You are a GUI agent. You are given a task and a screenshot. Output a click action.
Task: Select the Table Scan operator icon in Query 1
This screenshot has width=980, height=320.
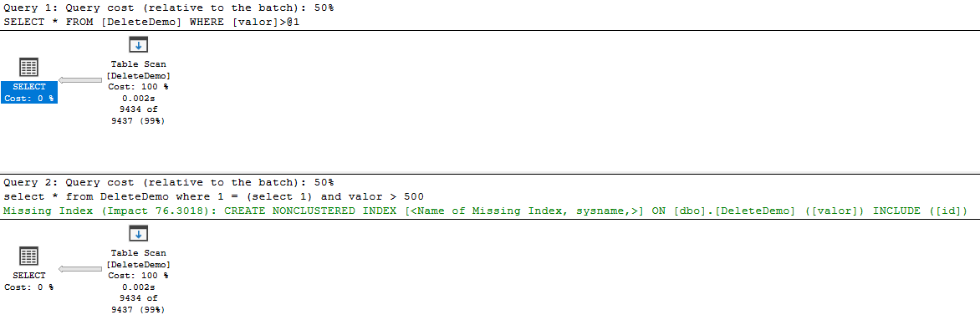138,44
